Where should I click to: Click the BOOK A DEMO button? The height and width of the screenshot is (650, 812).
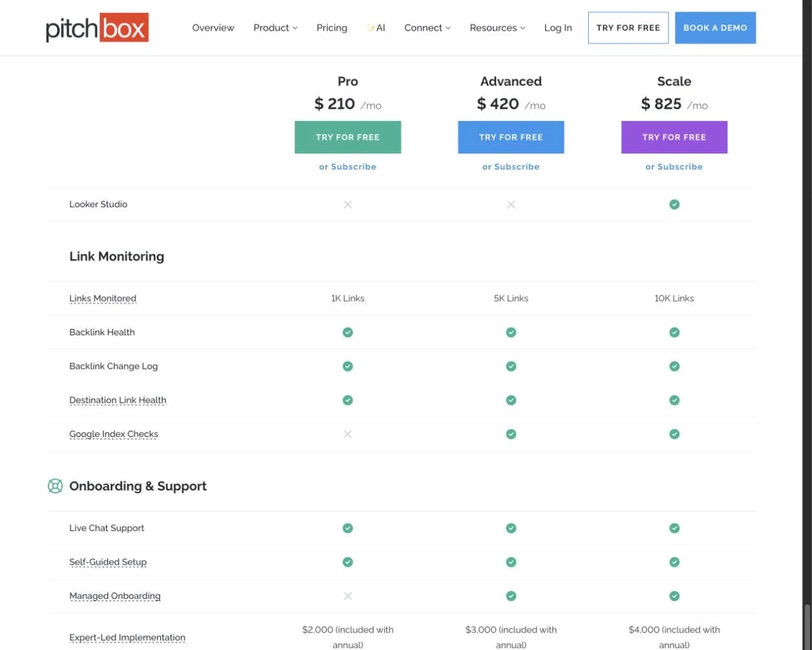[715, 28]
